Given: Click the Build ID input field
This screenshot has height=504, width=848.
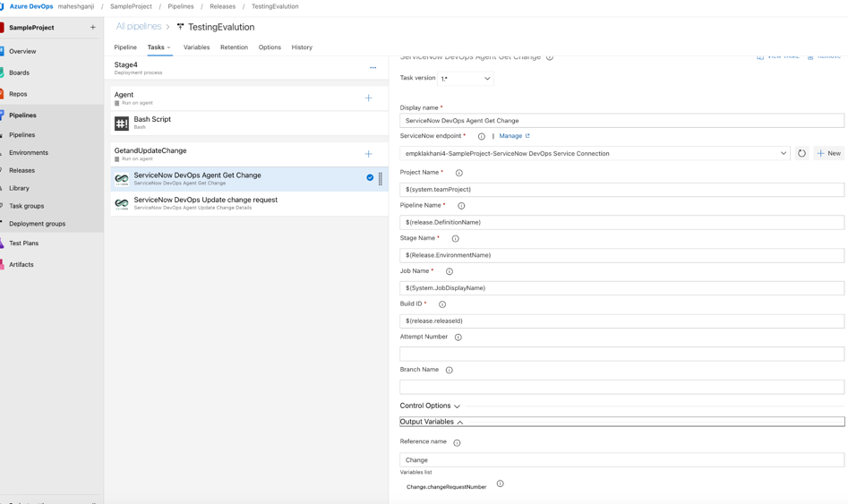Looking at the screenshot, I should point(622,321).
